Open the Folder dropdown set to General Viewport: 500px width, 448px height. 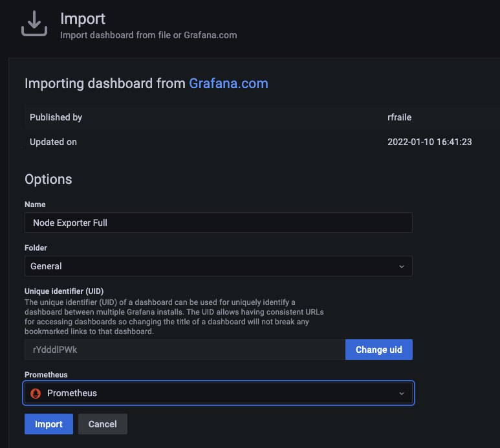pos(219,266)
